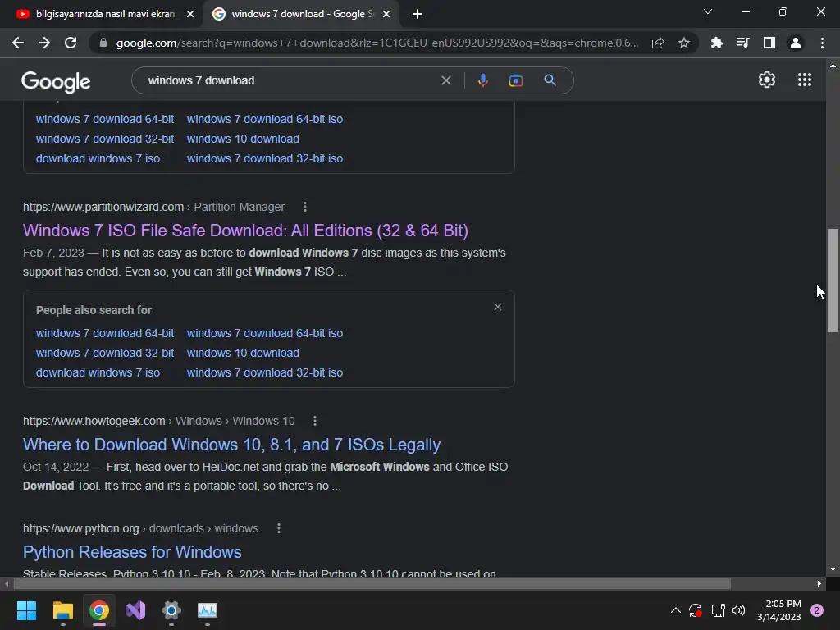Click the scroll right arrow

819,583
